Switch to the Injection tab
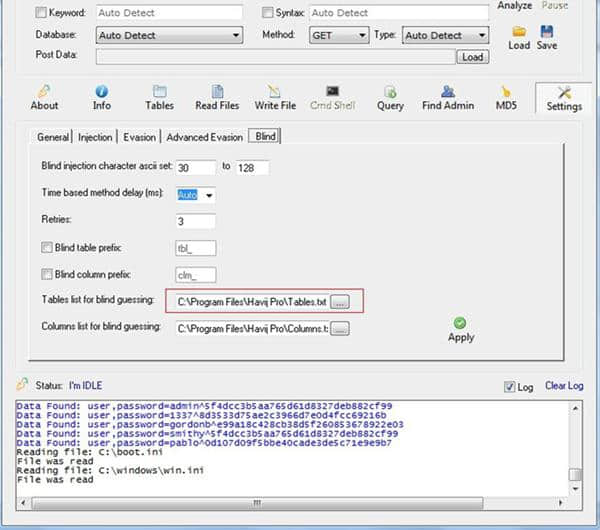This screenshot has width=600, height=530. 95,137
